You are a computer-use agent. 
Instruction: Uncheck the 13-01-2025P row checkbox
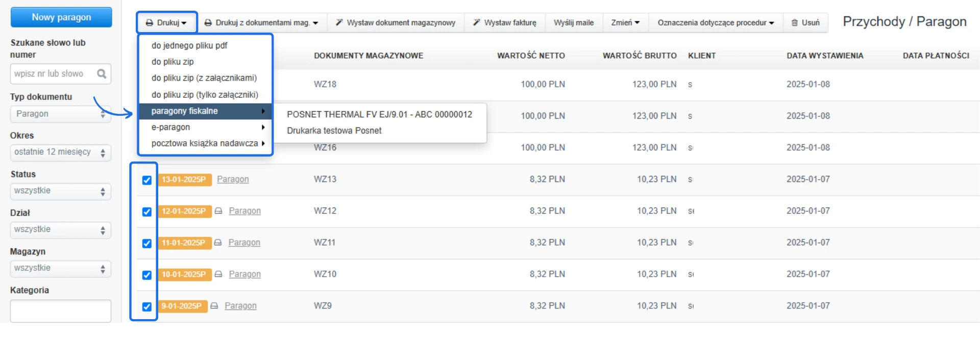click(x=147, y=180)
